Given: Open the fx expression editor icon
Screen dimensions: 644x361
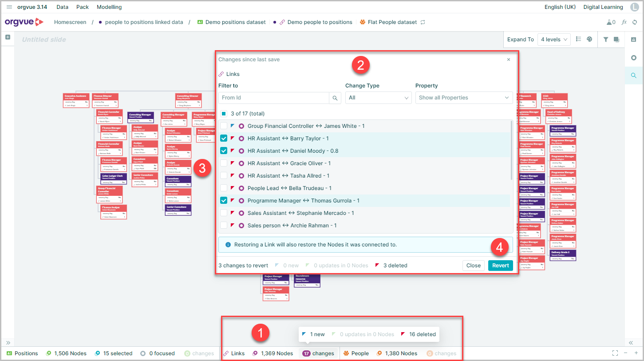Looking at the screenshot, I should coord(624,22).
